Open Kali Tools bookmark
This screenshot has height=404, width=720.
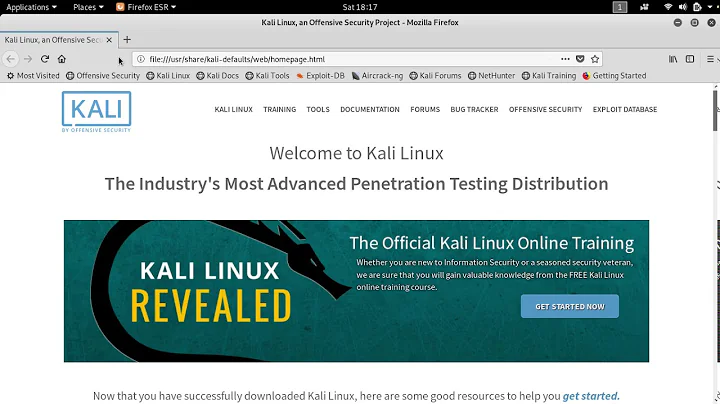coord(267,75)
